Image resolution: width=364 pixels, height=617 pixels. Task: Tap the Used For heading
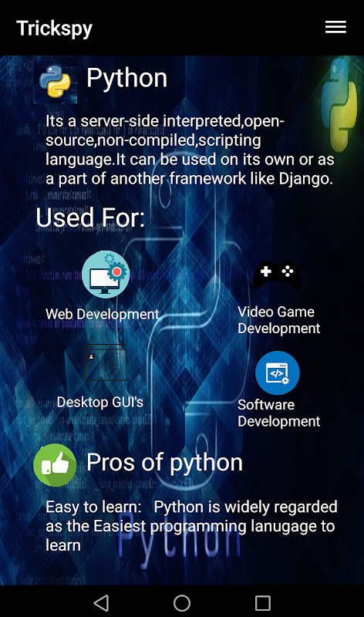[x=90, y=217]
